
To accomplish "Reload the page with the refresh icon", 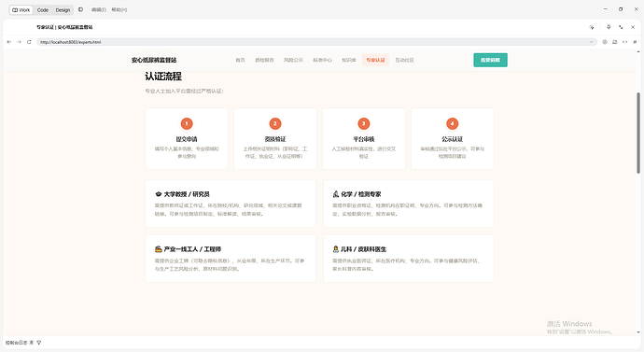I will 29,42.
